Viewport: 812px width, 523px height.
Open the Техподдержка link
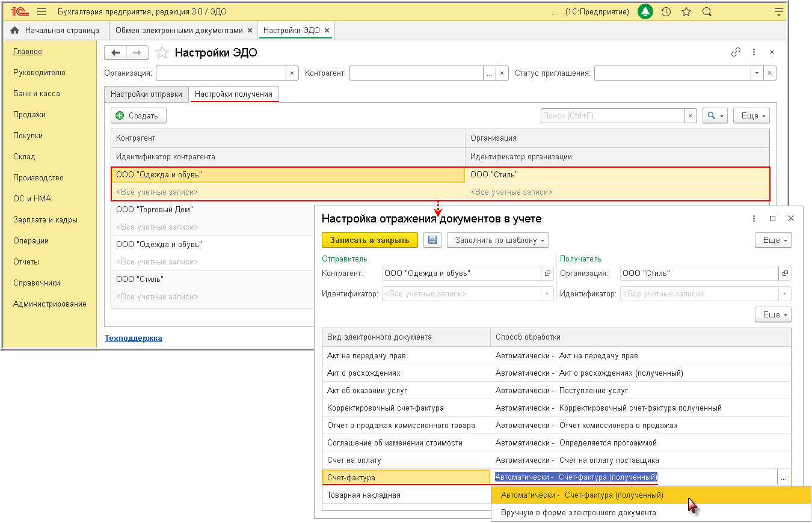[134, 338]
